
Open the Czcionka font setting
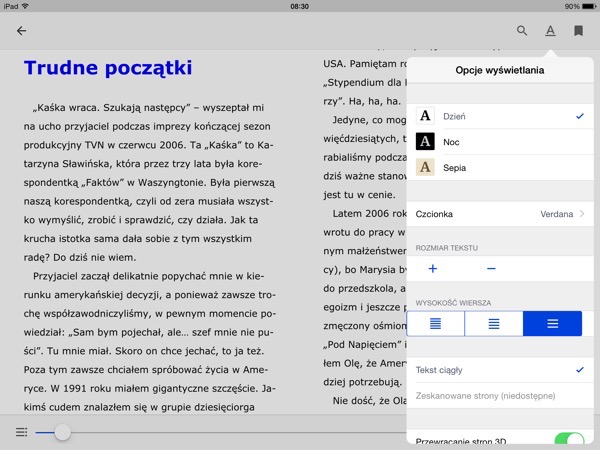(x=500, y=214)
